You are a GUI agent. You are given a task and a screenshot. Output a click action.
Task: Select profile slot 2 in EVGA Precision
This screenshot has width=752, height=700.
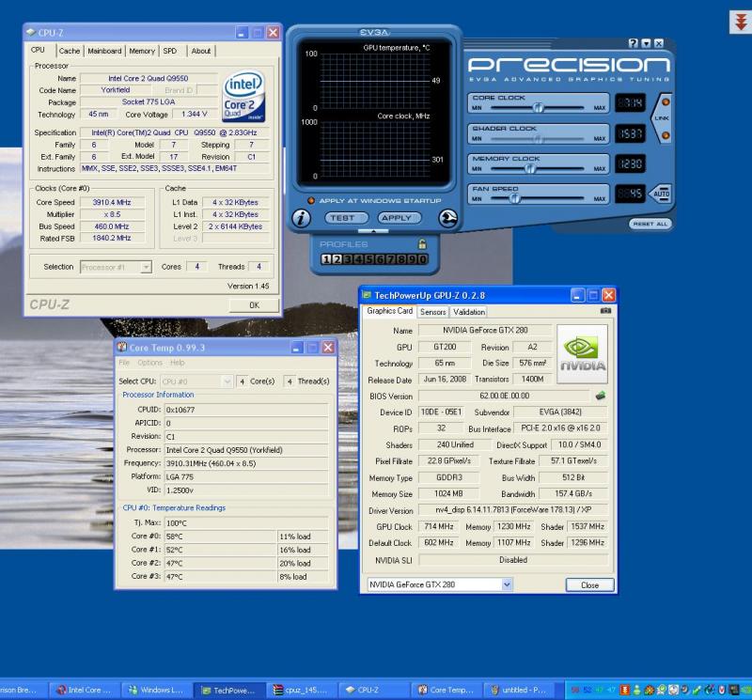click(x=337, y=259)
